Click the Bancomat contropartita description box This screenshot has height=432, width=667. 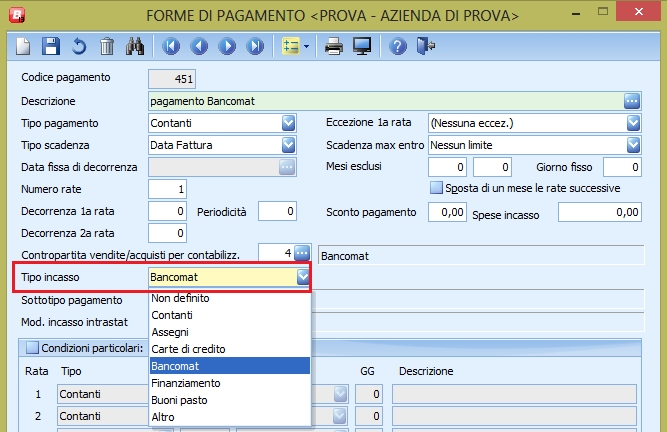481,256
